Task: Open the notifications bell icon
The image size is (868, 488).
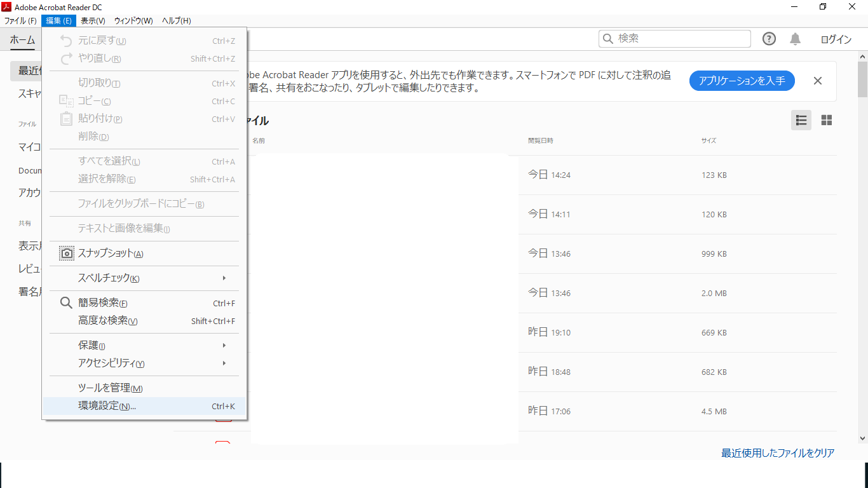Action: tap(795, 39)
